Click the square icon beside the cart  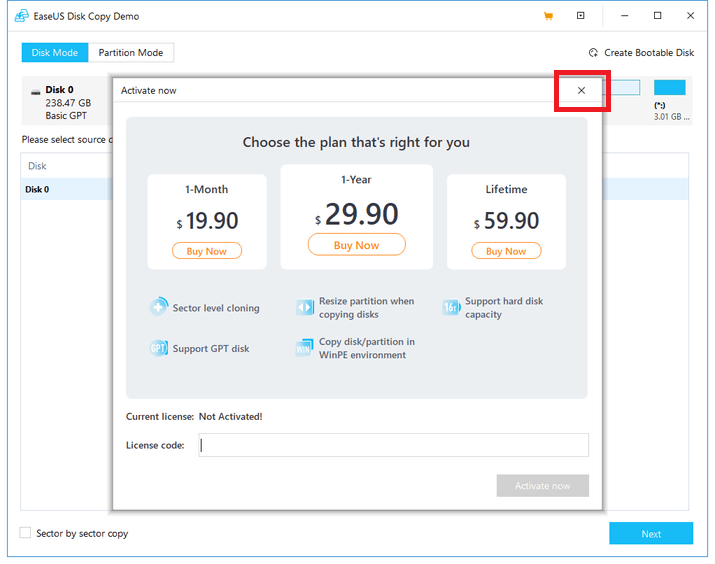tap(581, 16)
